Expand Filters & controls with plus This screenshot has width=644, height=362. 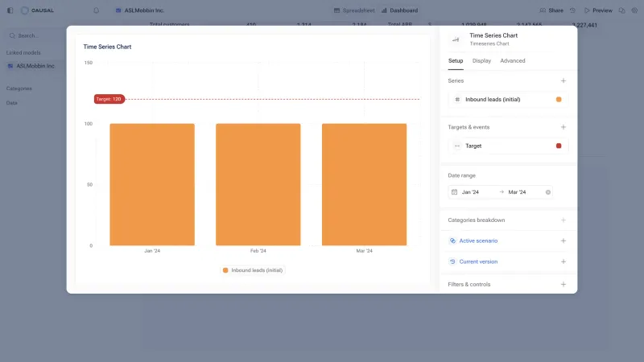[563, 285]
